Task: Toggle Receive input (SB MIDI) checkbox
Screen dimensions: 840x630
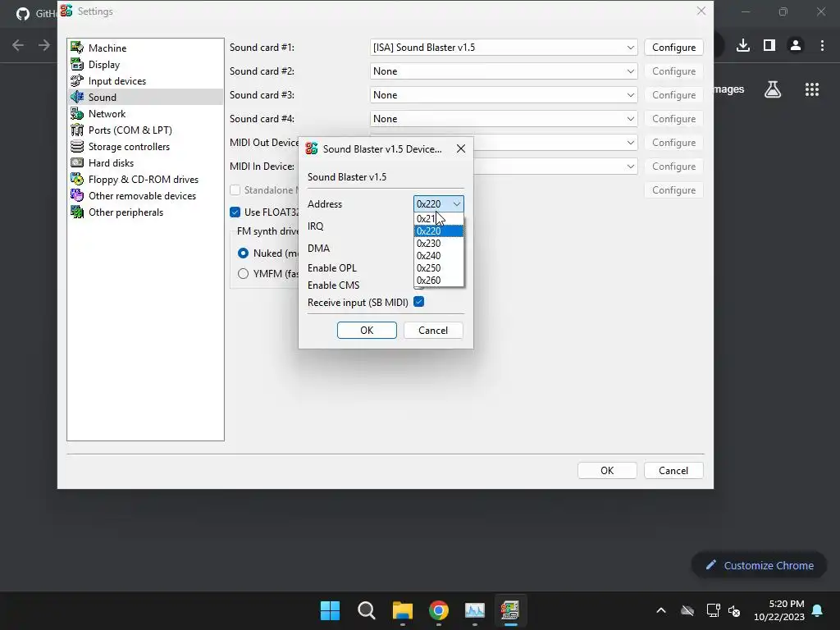Action: (419, 302)
